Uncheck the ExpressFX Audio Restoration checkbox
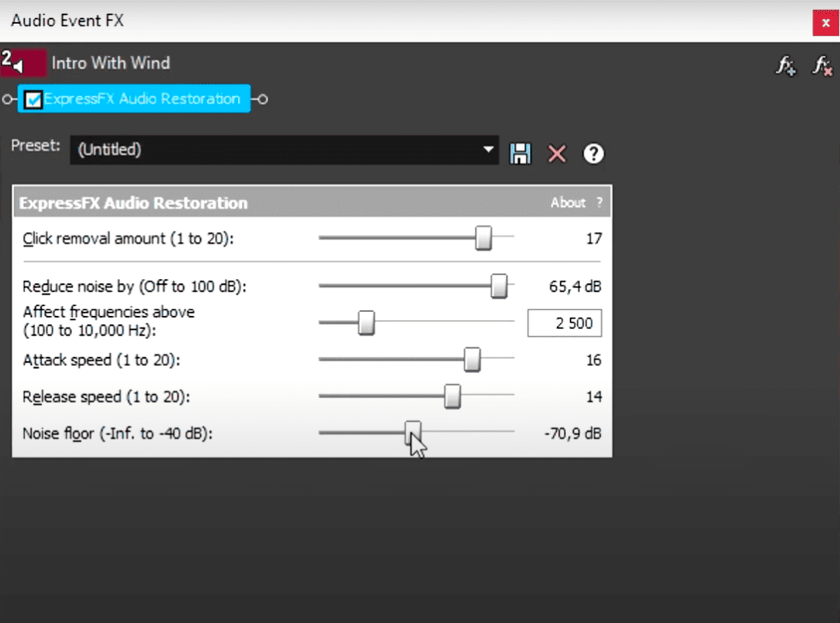The width and height of the screenshot is (840, 623). [33, 99]
